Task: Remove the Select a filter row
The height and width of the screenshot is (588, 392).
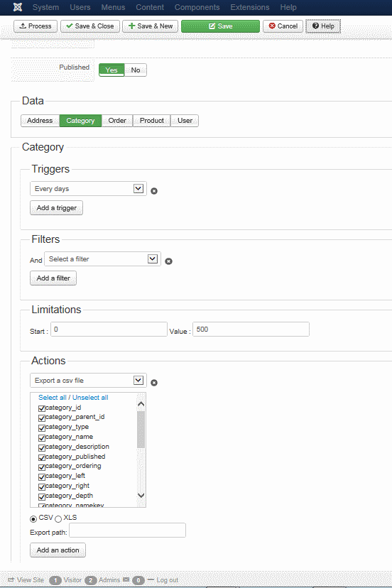Action: coord(169,261)
